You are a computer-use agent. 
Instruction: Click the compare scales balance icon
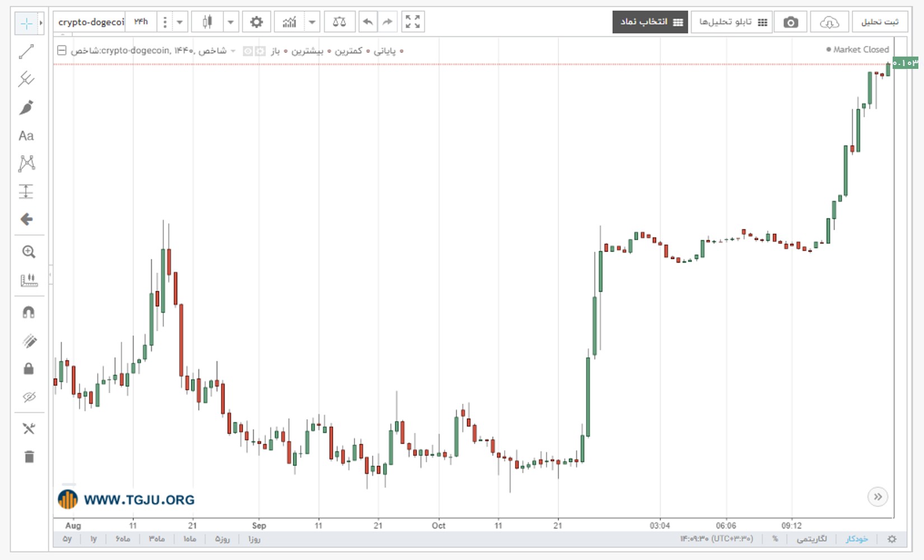click(339, 22)
